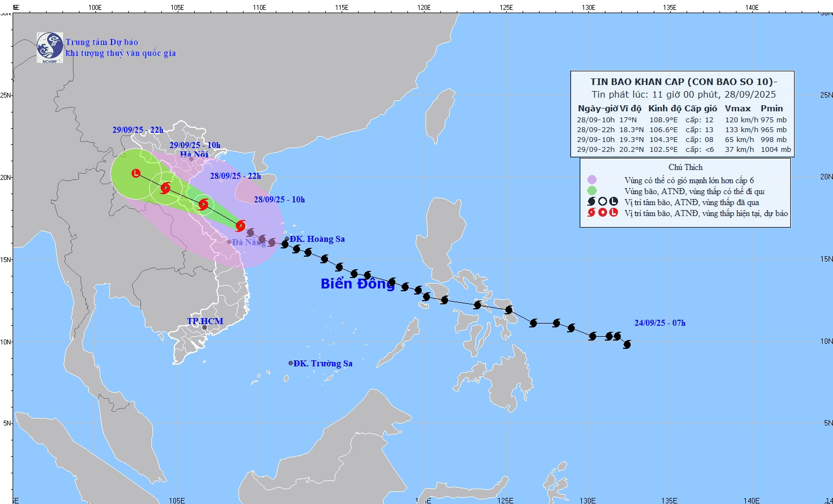Click 'Vùng có thể có gió mạnh lớn hơn cấp 6'
The height and width of the screenshot is (504, 833).
click(689, 180)
